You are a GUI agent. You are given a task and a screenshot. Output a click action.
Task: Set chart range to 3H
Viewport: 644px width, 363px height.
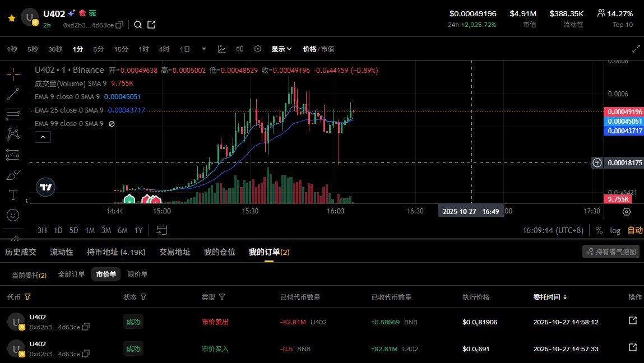coord(42,230)
